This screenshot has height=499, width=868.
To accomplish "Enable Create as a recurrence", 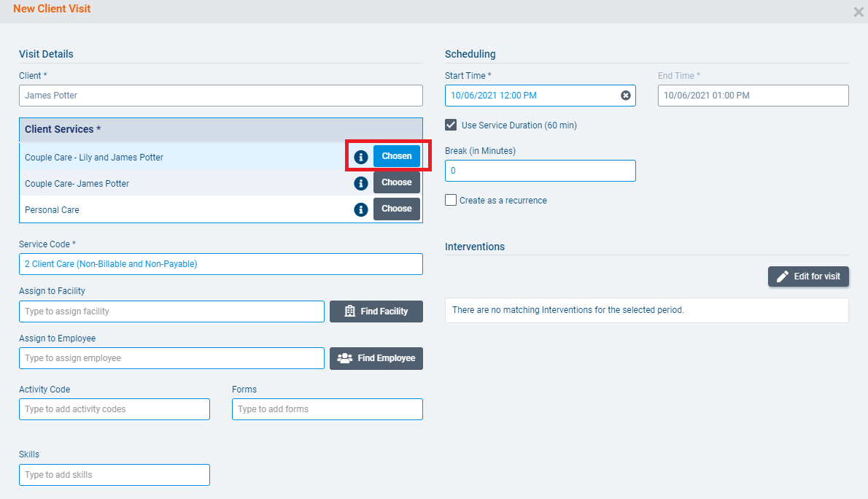I will pos(451,200).
